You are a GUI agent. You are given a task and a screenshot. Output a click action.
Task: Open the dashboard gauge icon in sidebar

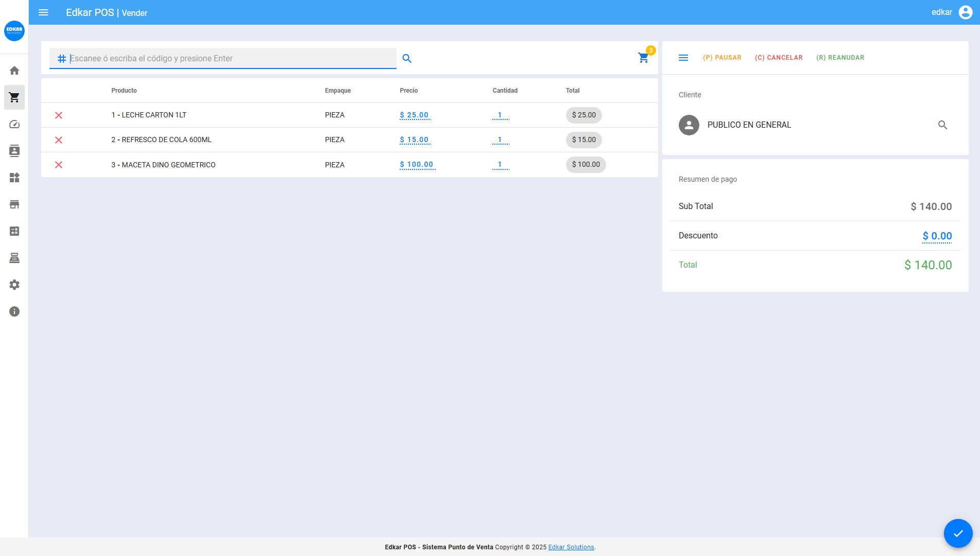click(x=14, y=124)
